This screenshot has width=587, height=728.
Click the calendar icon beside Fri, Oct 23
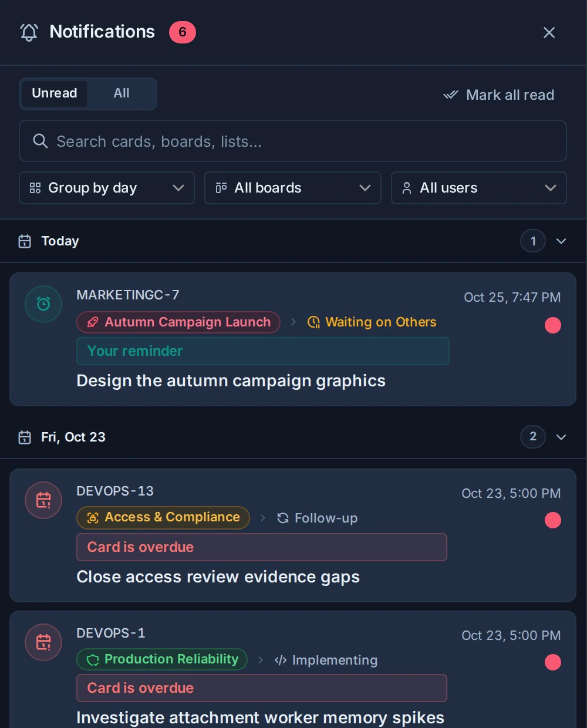click(x=25, y=437)
